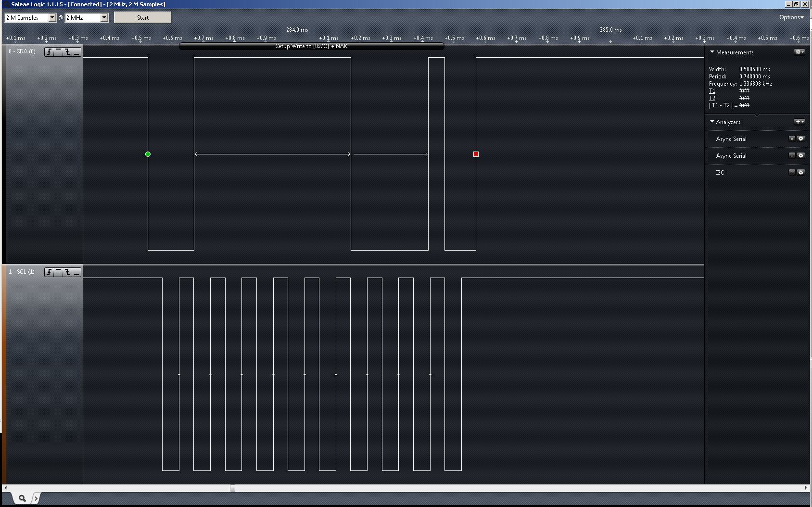This screenshot has width=812, height=507.
Task: Click the horizontal scrollbar thumb
Action: (x=232, y=488)
